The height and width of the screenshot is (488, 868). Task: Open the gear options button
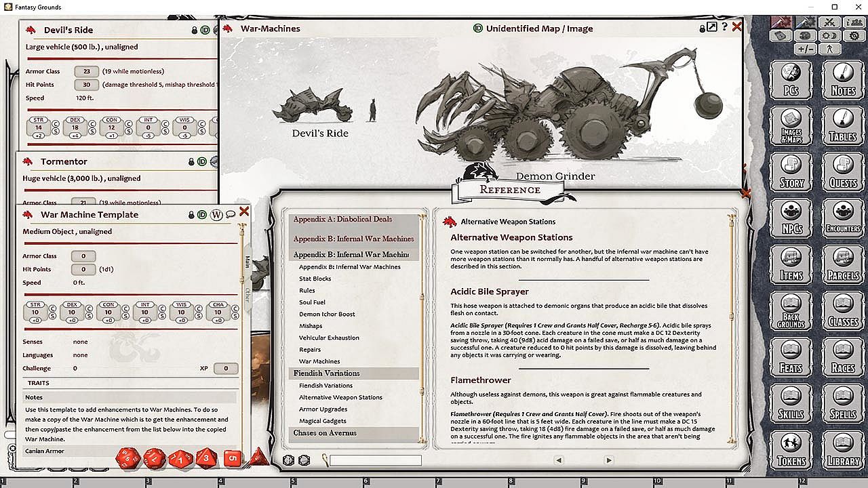click(x=854, y=35)
